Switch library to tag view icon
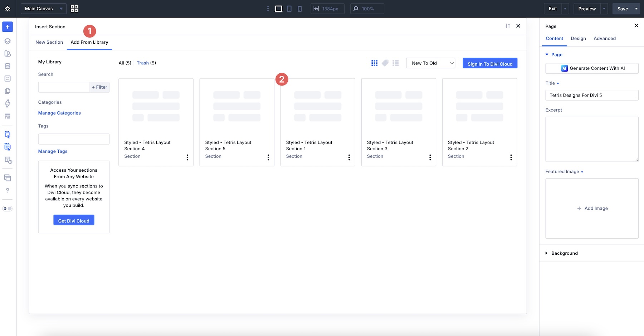The height and width of the screenshot is (336, 644). click(385, 63)
